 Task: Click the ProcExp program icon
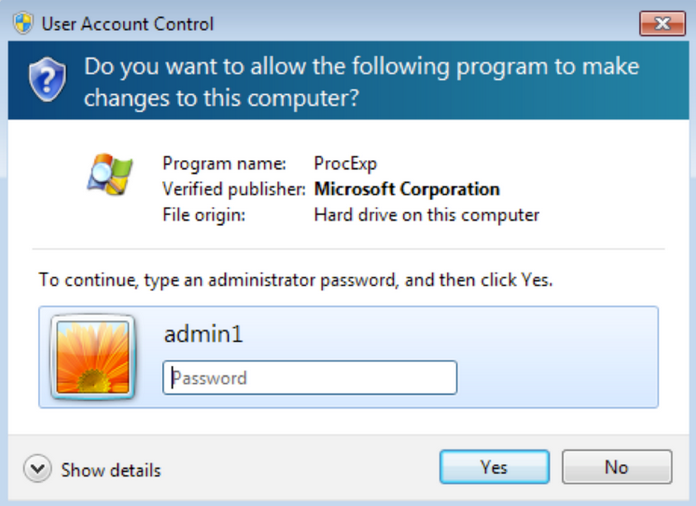(110, 174)
